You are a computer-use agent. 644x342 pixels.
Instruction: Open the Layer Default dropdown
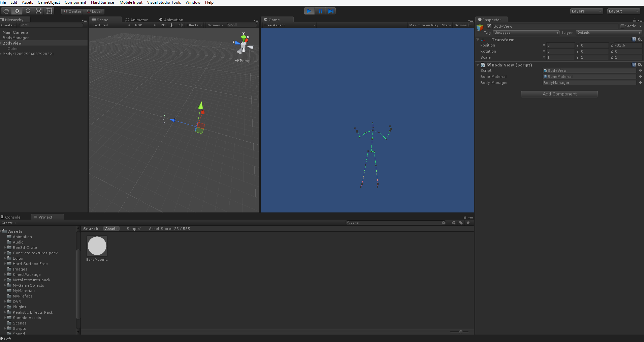(x=609, y=33)
